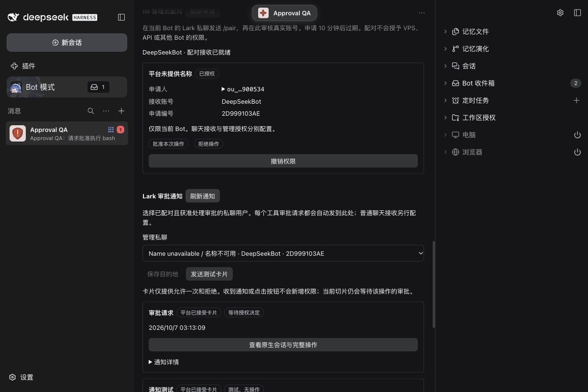
Task: Expand applicant ID ou_…900534 triangle
Action: [224, 89]
